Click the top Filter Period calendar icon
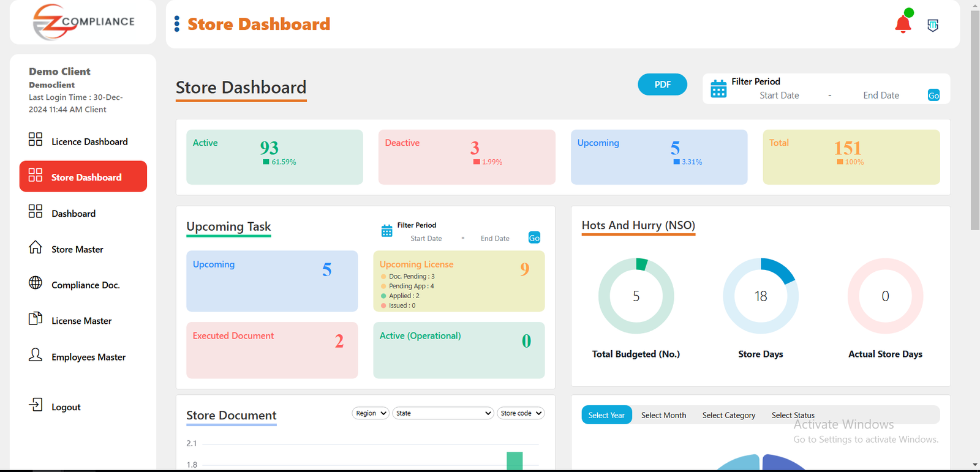The width and height of the screenshot is (980, 472). click(718, 89)
